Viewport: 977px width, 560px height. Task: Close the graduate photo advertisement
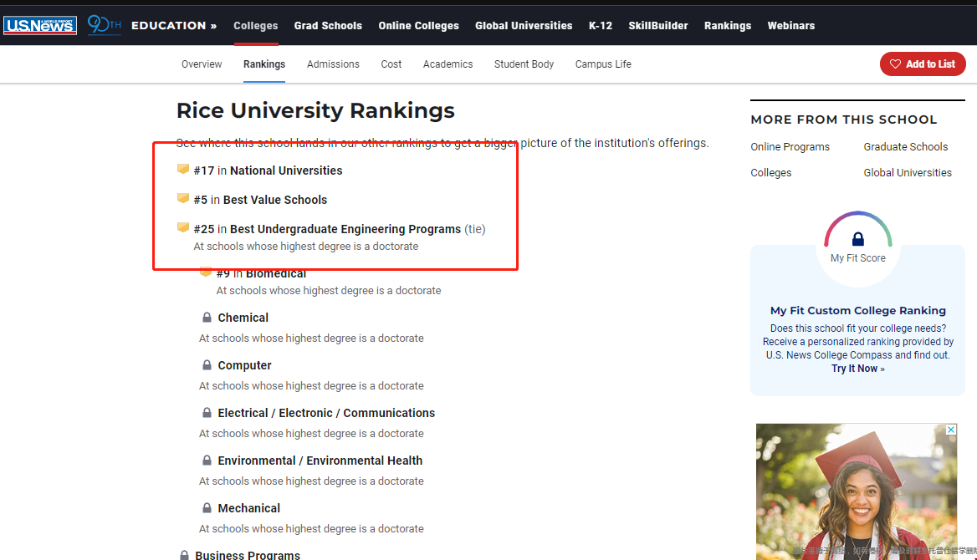pos(951,430)
